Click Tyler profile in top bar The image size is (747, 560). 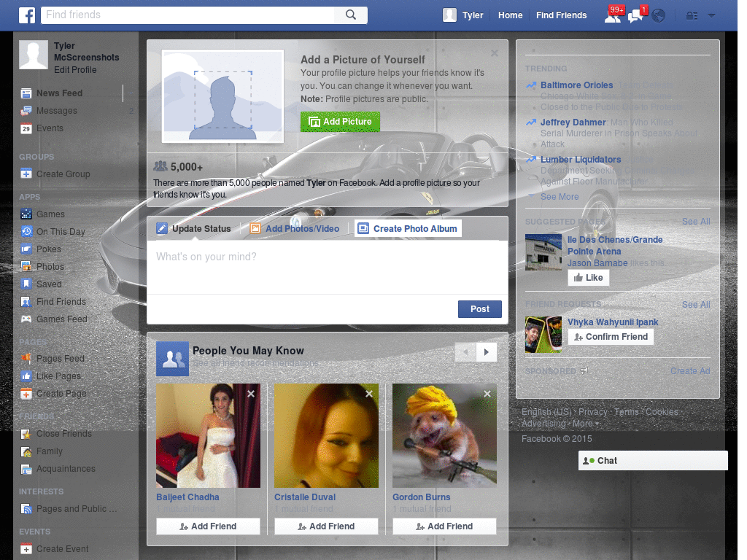(x=463, y=15)
